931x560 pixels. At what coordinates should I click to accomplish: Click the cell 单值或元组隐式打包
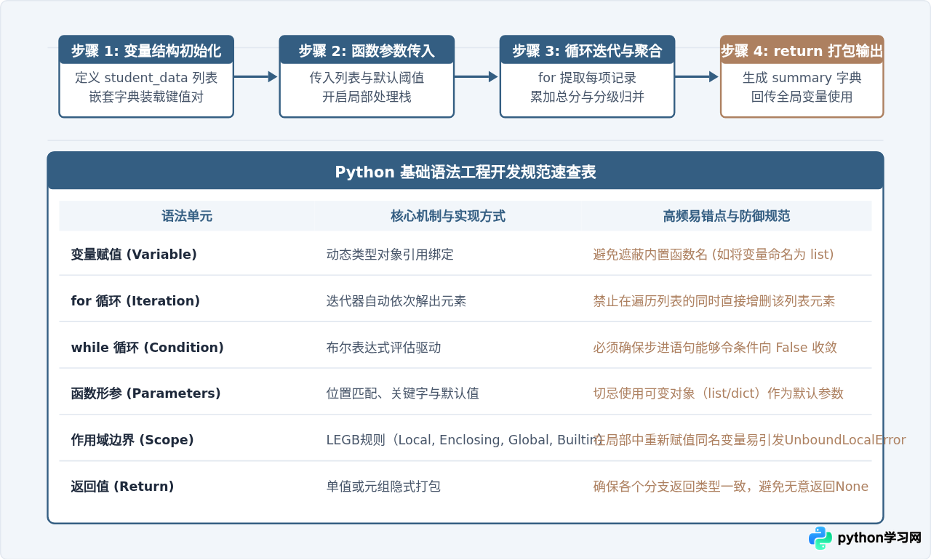(x=383, y=487)
